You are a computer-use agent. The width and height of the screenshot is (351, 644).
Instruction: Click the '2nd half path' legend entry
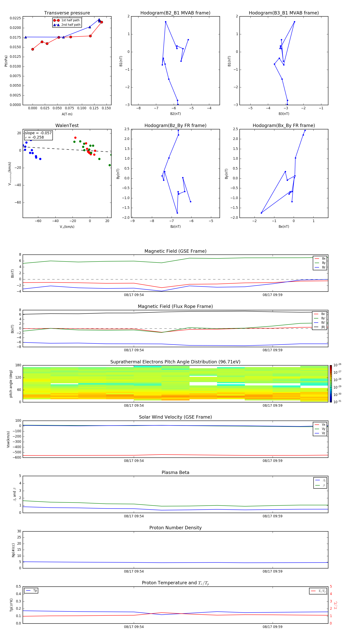click(x=67, y=25)
